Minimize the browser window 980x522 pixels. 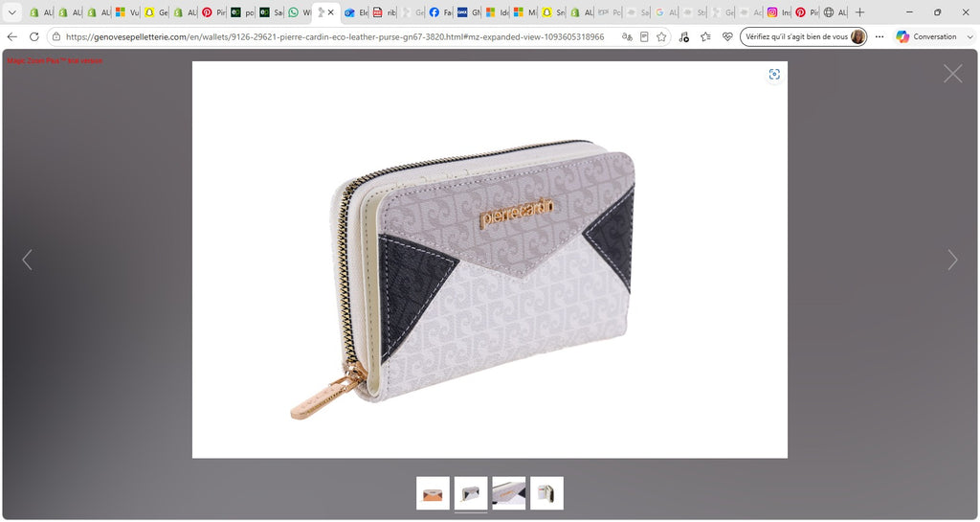[x=909, y=11]
